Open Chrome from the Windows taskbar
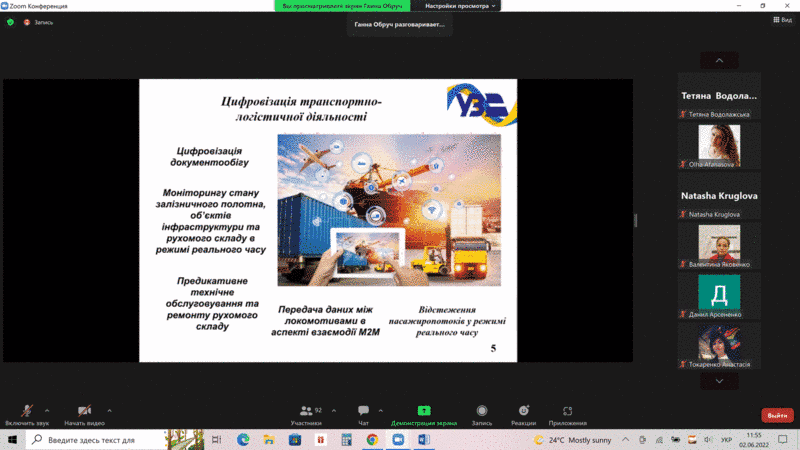 (x=372, y=440)
